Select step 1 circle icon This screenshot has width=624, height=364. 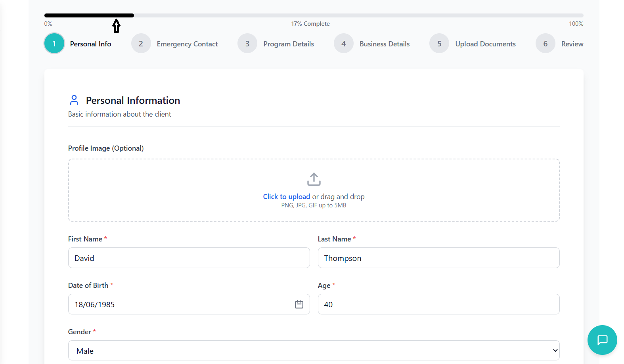pyautogui.click(x=54, y=43)
